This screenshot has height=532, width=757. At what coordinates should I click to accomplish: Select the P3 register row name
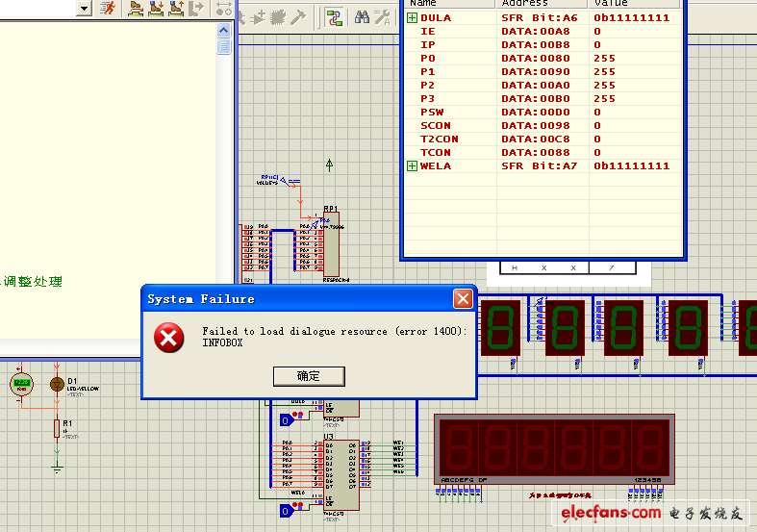click(428, 99)
